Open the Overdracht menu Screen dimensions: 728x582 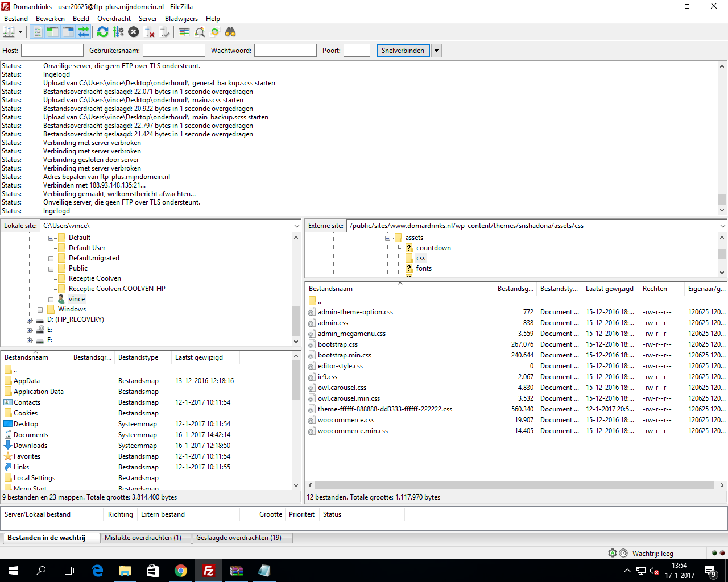pyautogui.click(x=114, y=19)
